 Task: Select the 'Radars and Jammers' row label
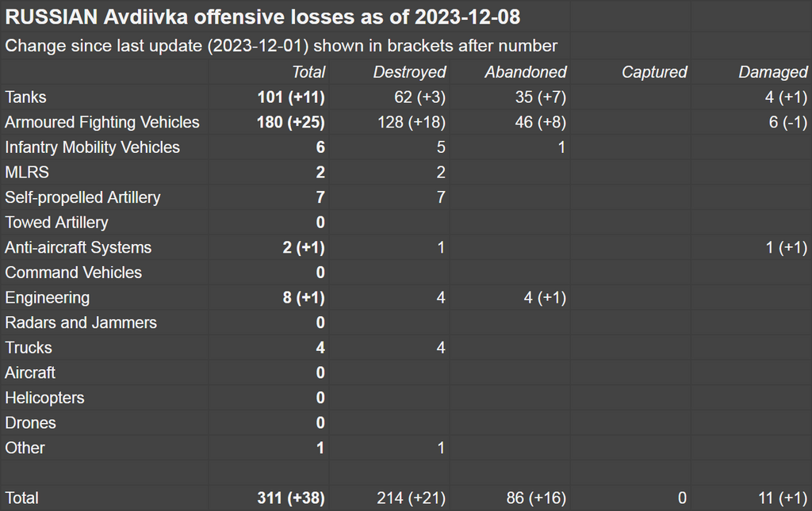(x=81, y=322)
